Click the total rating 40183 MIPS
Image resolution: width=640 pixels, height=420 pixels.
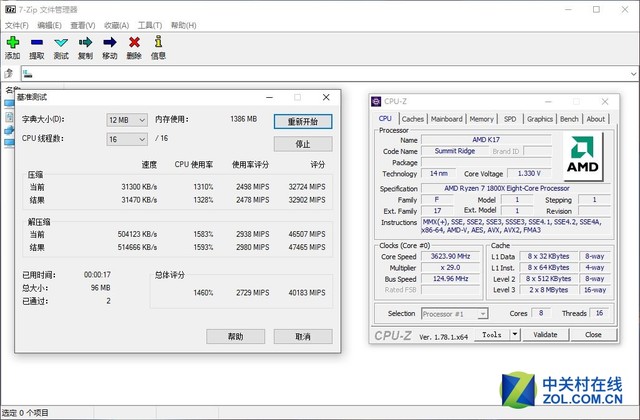click(307, 293)
